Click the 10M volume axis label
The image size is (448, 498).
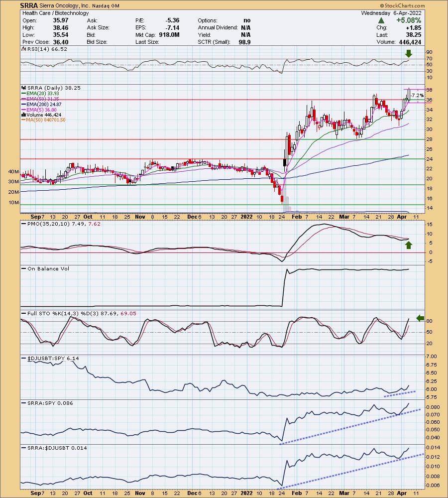[x=13, y=203]
